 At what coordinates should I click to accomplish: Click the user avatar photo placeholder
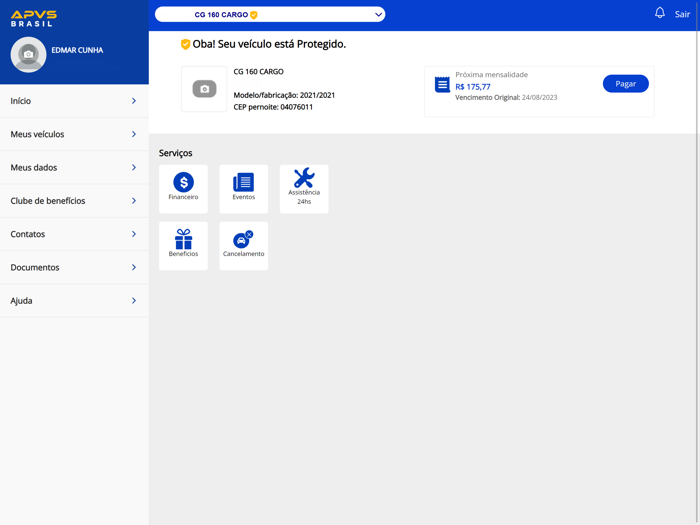(28, 54)
